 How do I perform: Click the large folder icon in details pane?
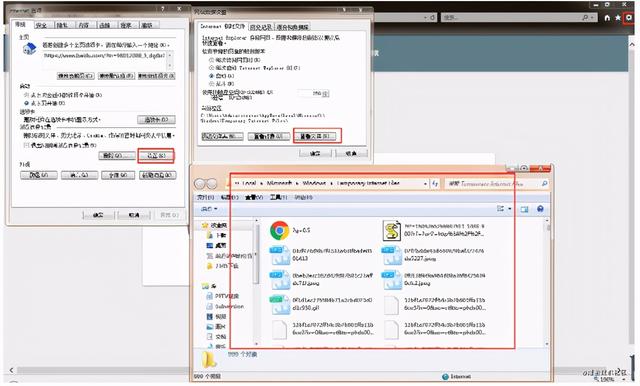click(209, 359)
